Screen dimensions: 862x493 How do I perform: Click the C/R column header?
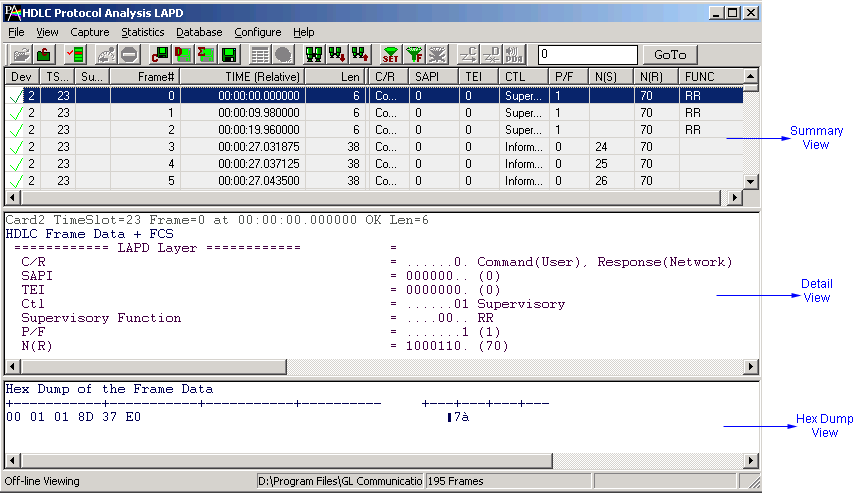(x=389, y=76)
